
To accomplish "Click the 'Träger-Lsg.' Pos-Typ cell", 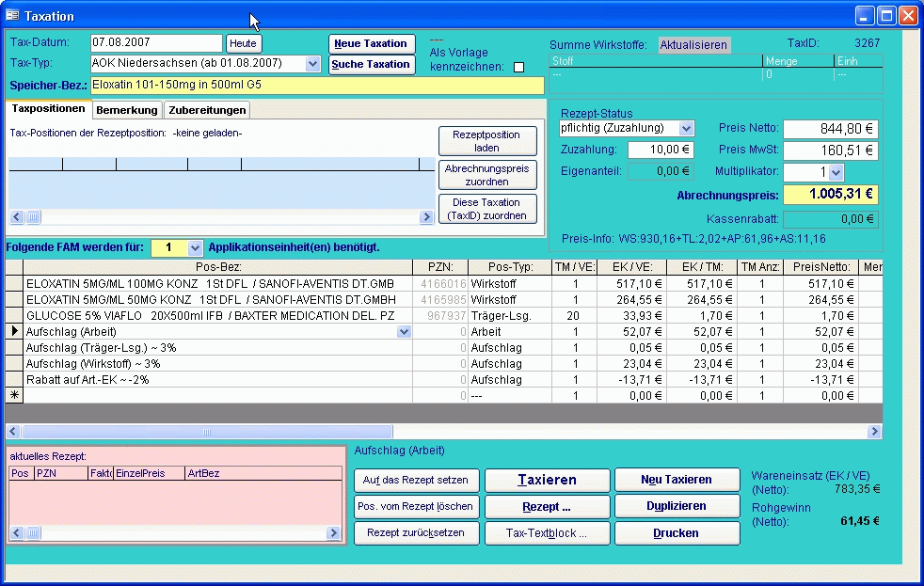I will coord(510,316).
